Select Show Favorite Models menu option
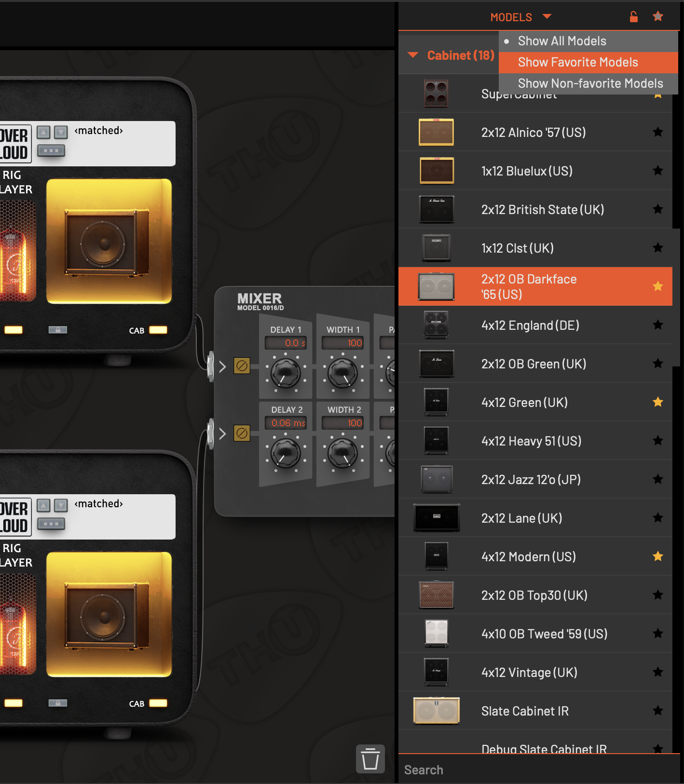This screenshot has height=784, width=684. (577, 62)
